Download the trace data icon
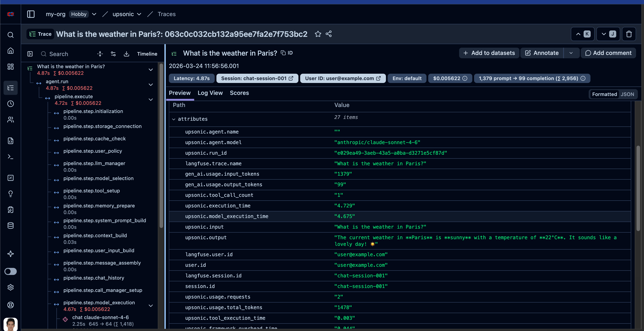The width and height of the screenshot is (644, 331). click(127, 54)
